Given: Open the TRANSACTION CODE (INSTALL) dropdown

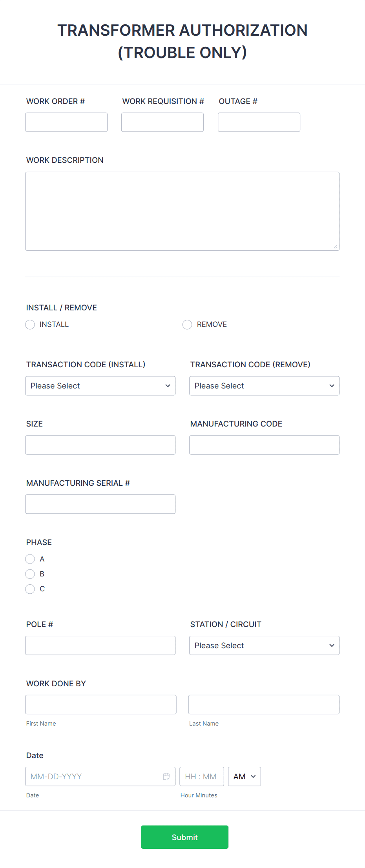Looking at the screenshot, I should tap(100, 386).
